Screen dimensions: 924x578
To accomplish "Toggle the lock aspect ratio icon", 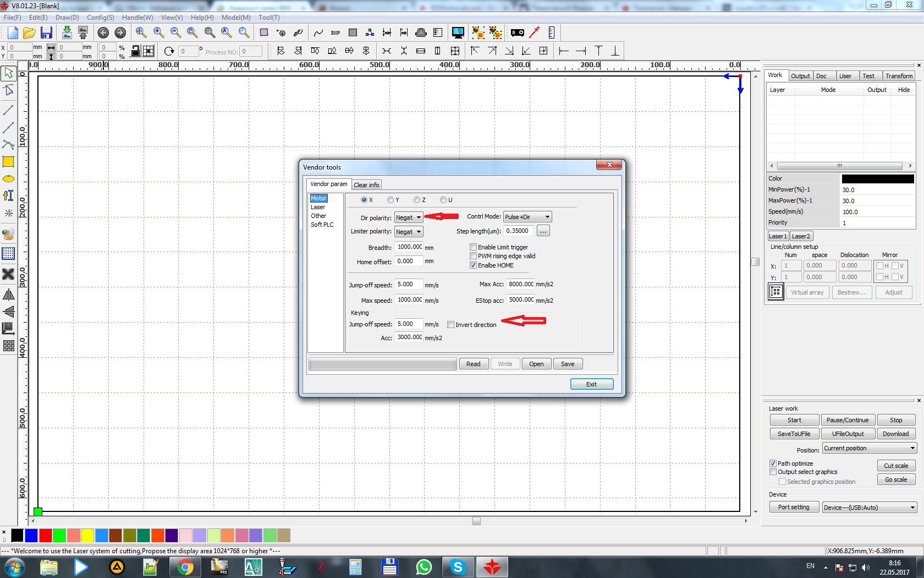I will click(x=135, y=51).
